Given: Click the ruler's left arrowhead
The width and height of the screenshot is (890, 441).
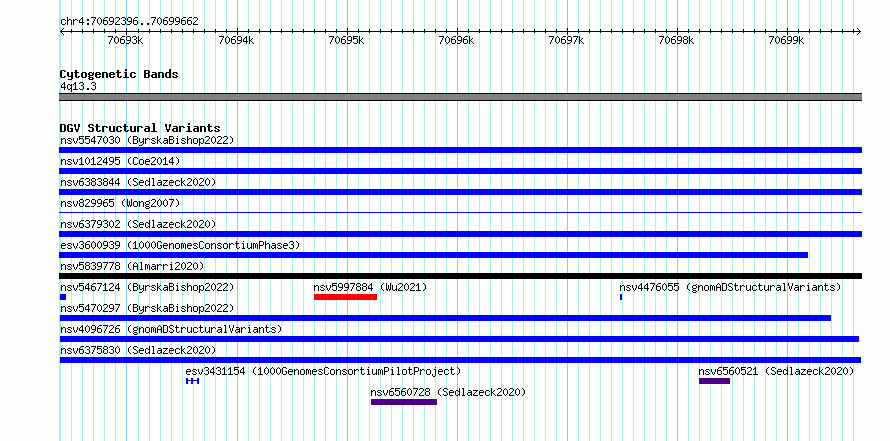Looking at the screenshot, I should (x=62, y=31).
